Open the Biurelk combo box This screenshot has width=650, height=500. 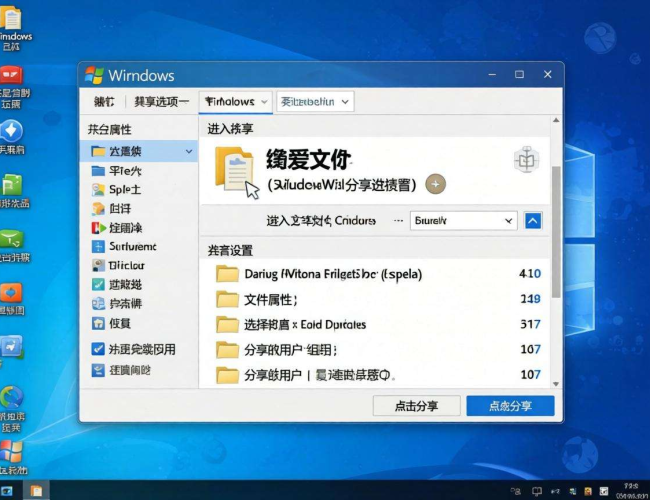click(463, 221)
